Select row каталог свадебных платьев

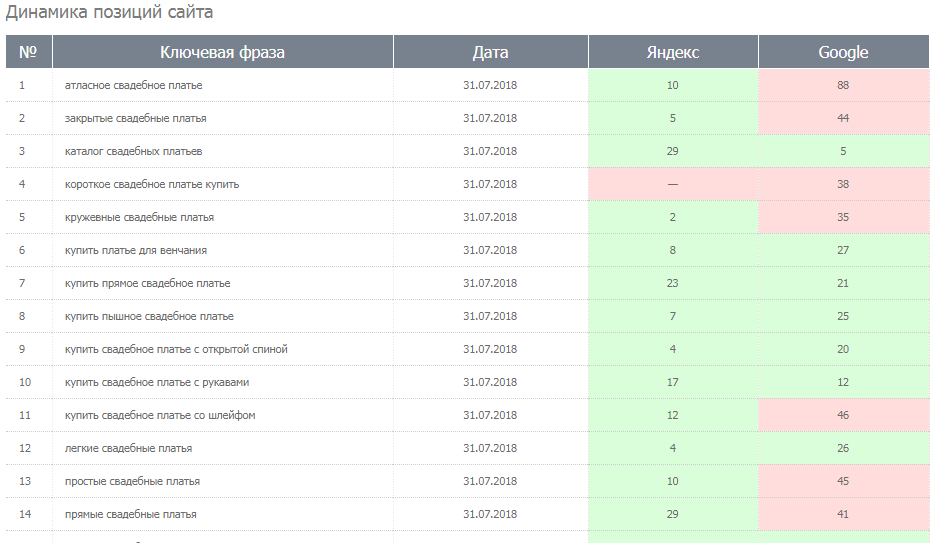click(467, 151)
